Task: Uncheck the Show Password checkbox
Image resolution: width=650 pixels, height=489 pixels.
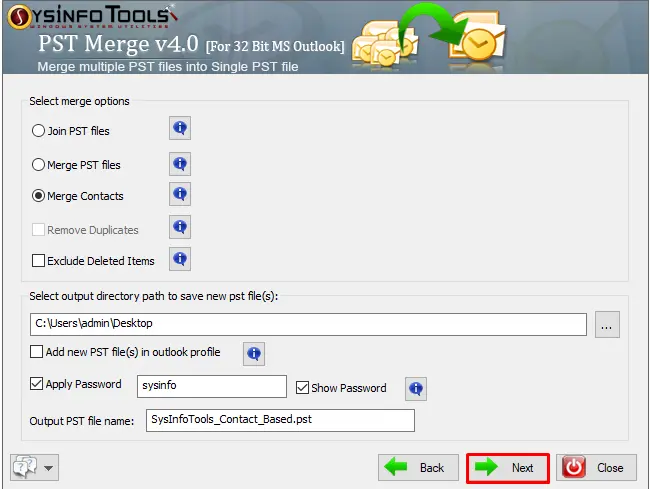Action: [x=302, y=388]
